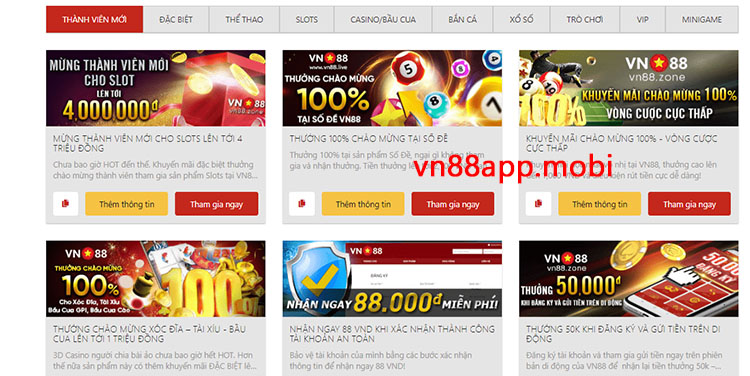
Task: Click copy icon on the Vòng Cược Cực Thấp card
Action: pyautogui.click(x=538, y=204)
